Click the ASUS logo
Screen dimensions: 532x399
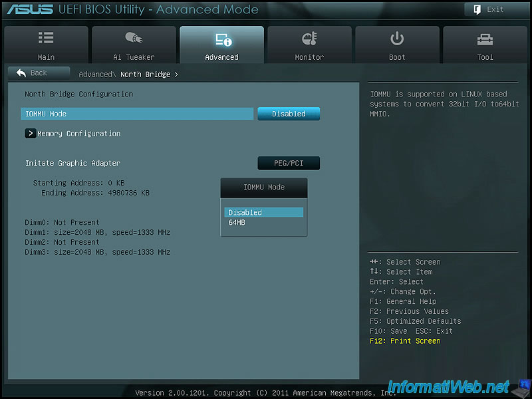coord(30,9)
